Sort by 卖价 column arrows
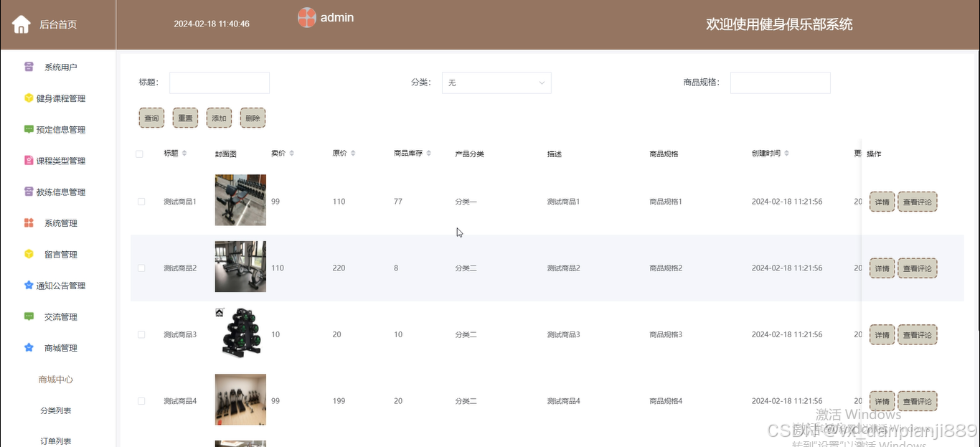 click(x=291, y=154)
